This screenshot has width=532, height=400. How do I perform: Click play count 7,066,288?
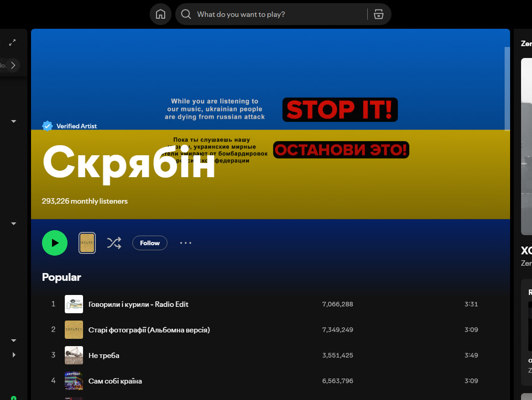click(x=338, y=304)
